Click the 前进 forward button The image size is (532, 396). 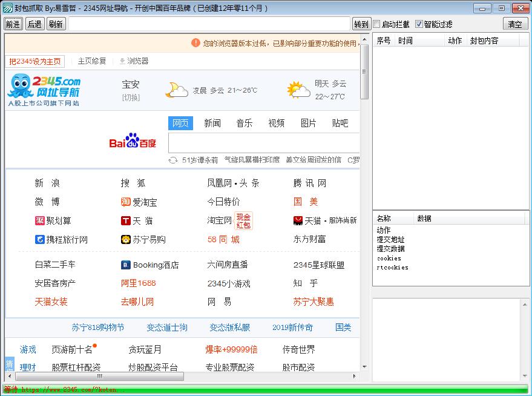tap(13, 24)
